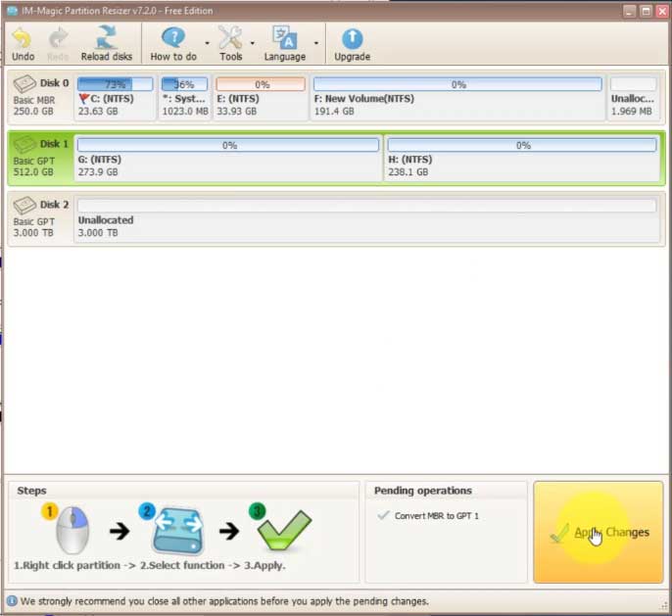This screenshot has width=672, height=616.
Task: Click the 0% usage bar of G:
Action: [228, 145]
